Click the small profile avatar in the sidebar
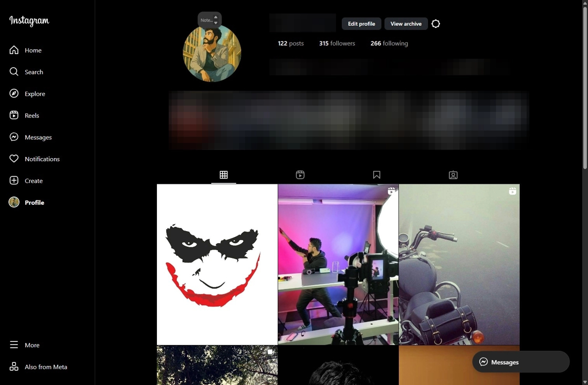588x385 pixels. [14, 202]
